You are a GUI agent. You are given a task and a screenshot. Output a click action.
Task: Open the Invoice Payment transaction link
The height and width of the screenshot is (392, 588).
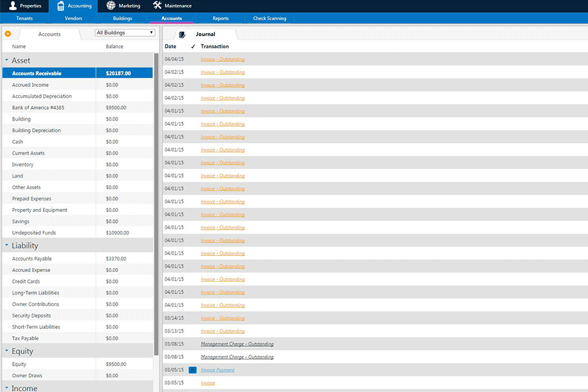tap(217, 370)
